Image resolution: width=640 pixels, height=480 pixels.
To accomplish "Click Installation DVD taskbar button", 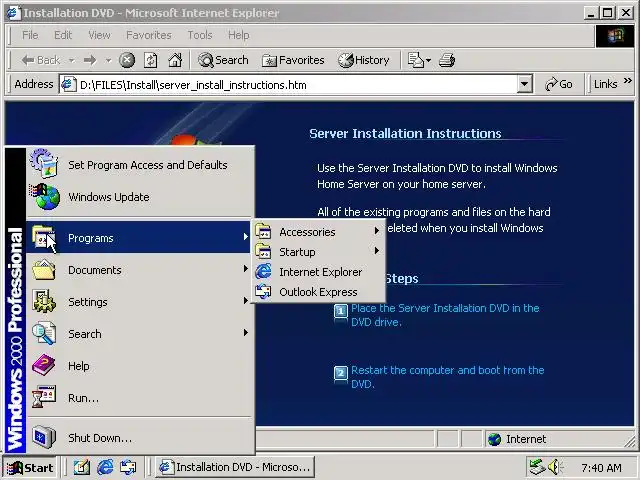I will [x=235, y=467].
